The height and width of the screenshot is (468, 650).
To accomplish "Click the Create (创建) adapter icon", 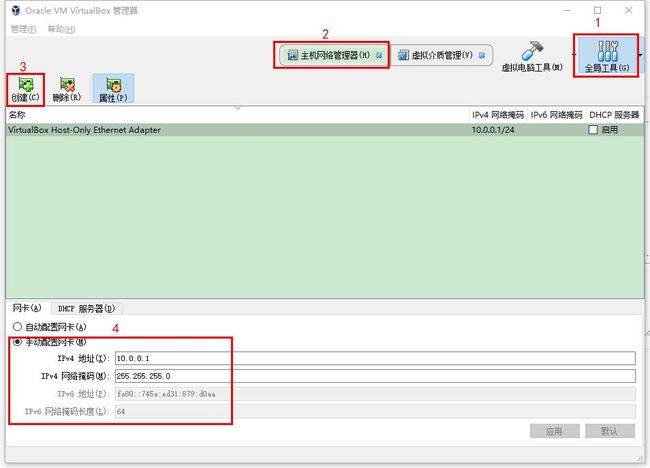I will click(25, 89).
